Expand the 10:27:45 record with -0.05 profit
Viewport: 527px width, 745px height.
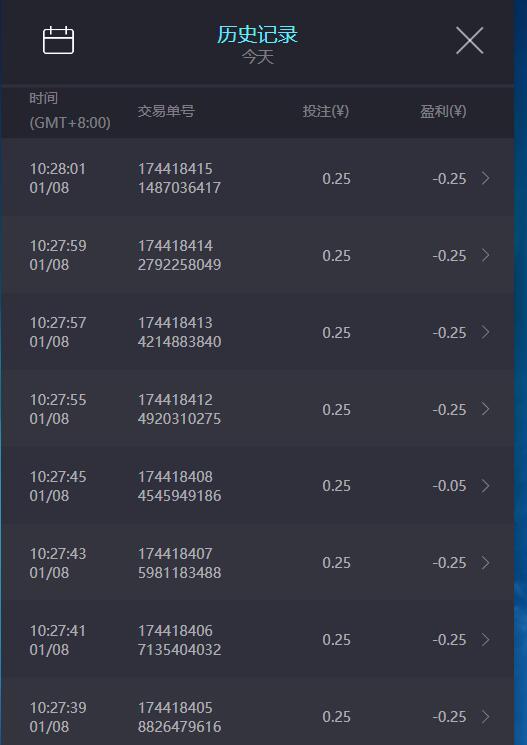pyautogui.click(x=485, y=486)
